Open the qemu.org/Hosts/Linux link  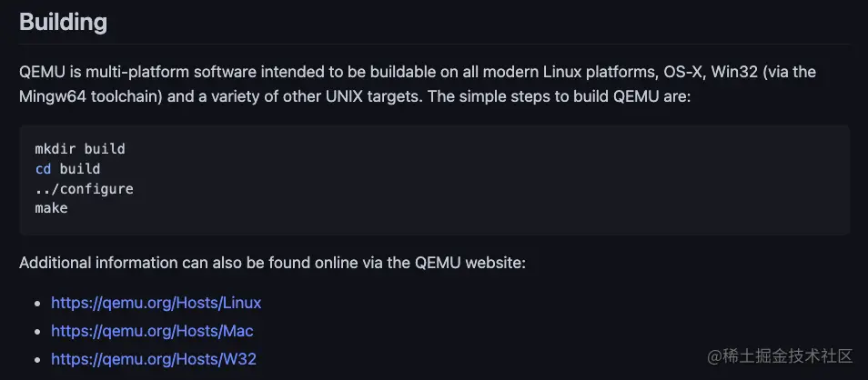(156, 303)
